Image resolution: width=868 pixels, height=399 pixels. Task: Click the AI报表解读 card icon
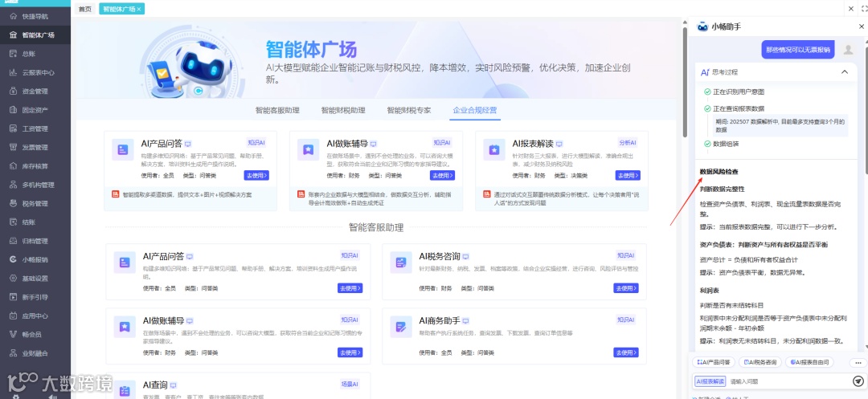click(x=493, y=150)
